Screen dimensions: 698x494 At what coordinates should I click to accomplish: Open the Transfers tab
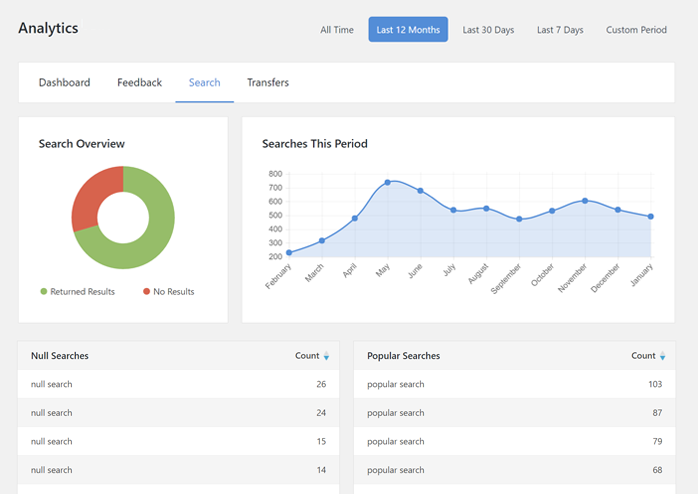tap(268, 83)
